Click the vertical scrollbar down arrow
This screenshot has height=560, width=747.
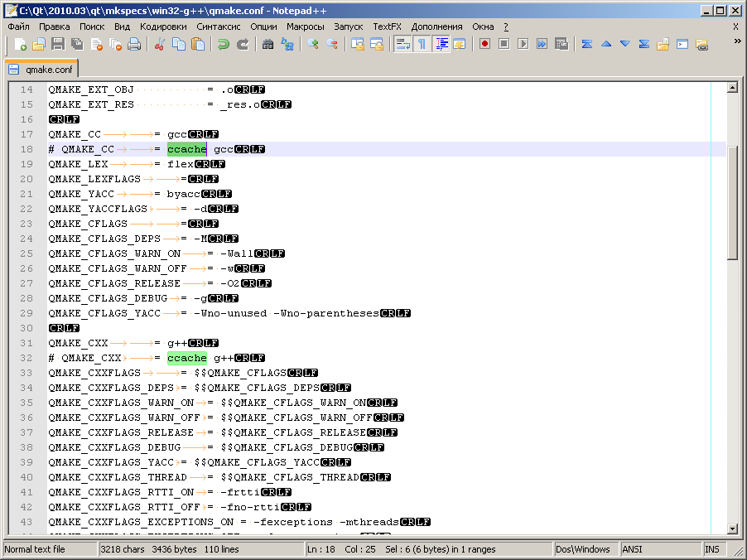click(732, 530)
